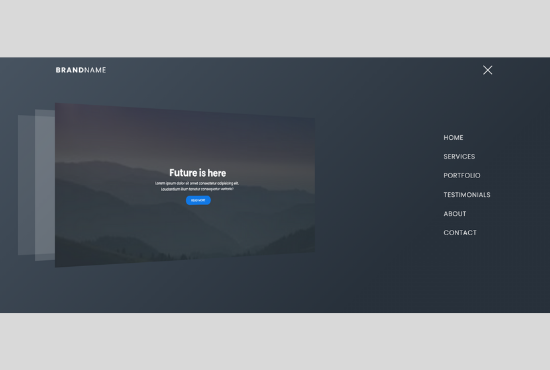Screen dimensions: 550x370
Task: Click the blue Read More button
Action: point(198,200)
